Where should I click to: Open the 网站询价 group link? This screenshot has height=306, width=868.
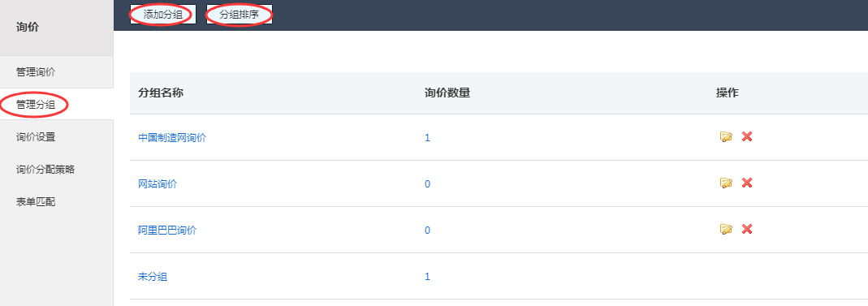pyautogui.click(x=158, y=183)
